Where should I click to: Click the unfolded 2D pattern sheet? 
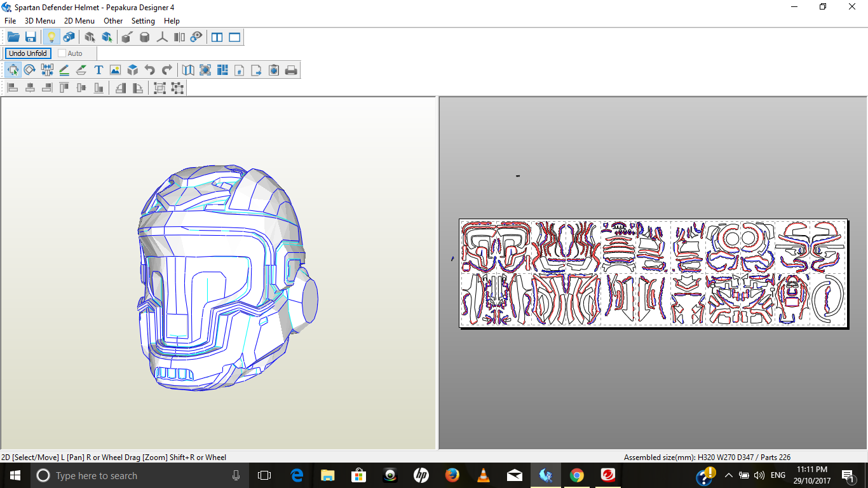point(653,273)
